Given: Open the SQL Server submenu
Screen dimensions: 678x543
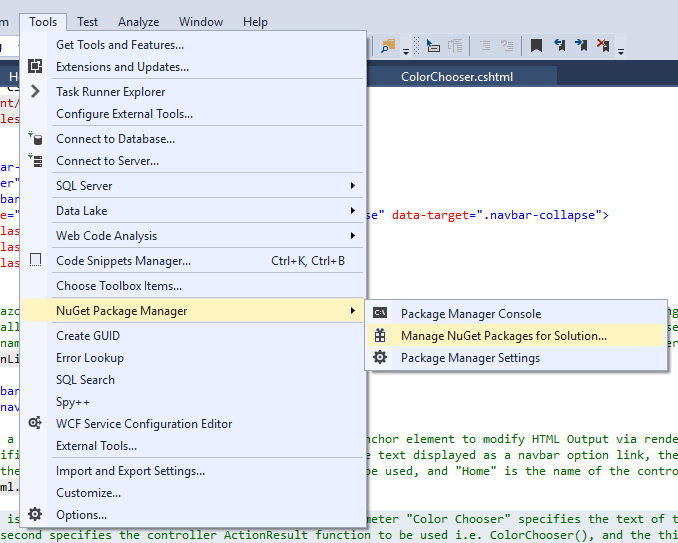Looking at the screenshot, I should [x=192, y=185].
